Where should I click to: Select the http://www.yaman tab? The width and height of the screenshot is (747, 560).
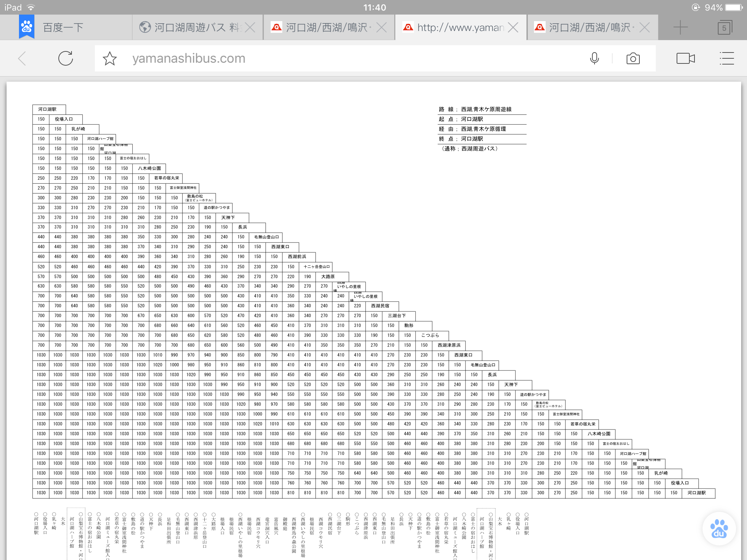pos(460,27)
